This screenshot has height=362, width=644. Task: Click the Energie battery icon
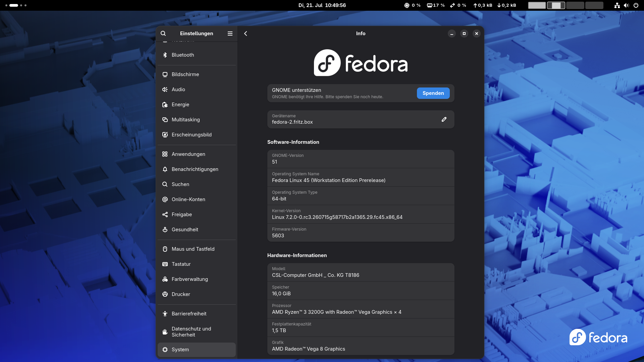(x=165, y=105)
